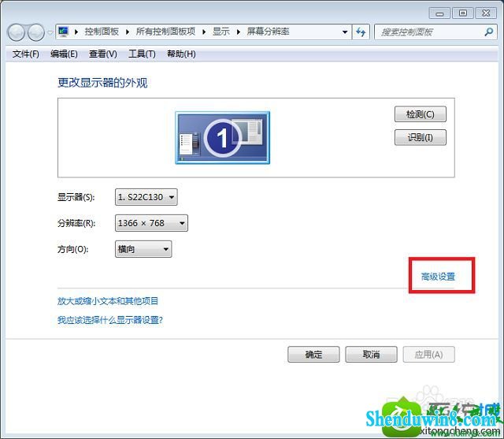Minimize the window
Image resolution: width=504 pixels, height=439 pixels.
(439, 13)
